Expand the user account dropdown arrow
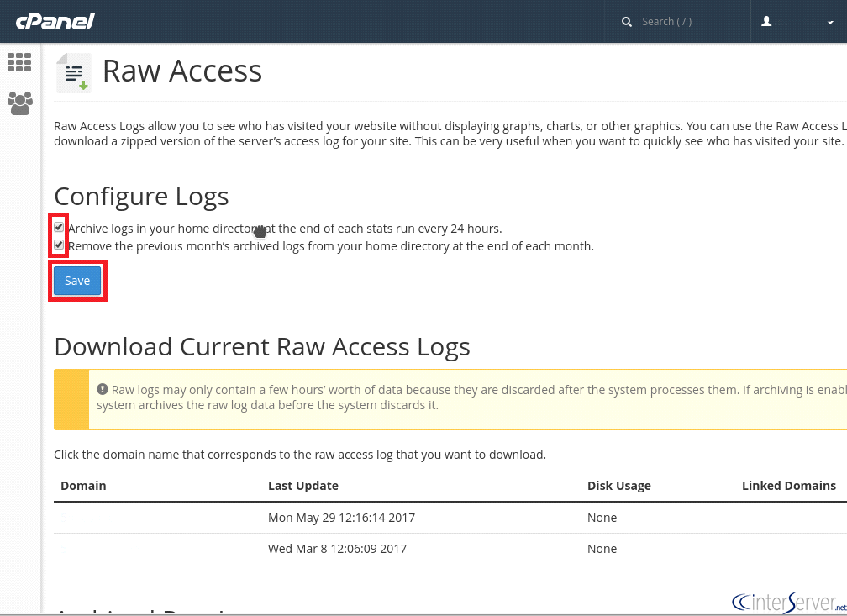The width and height of the screenshot is (847, 616). [x=830, y=23]
